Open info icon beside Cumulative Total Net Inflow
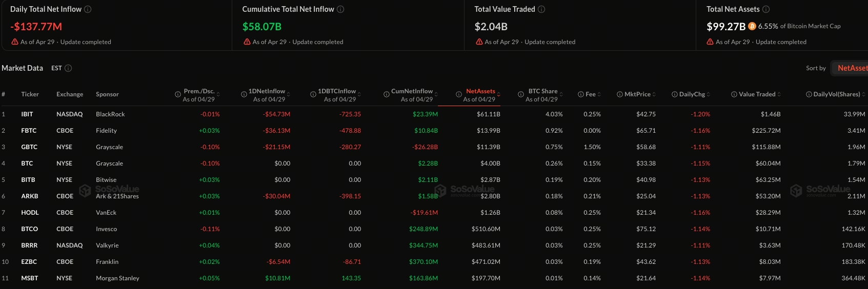 [340, 9]
